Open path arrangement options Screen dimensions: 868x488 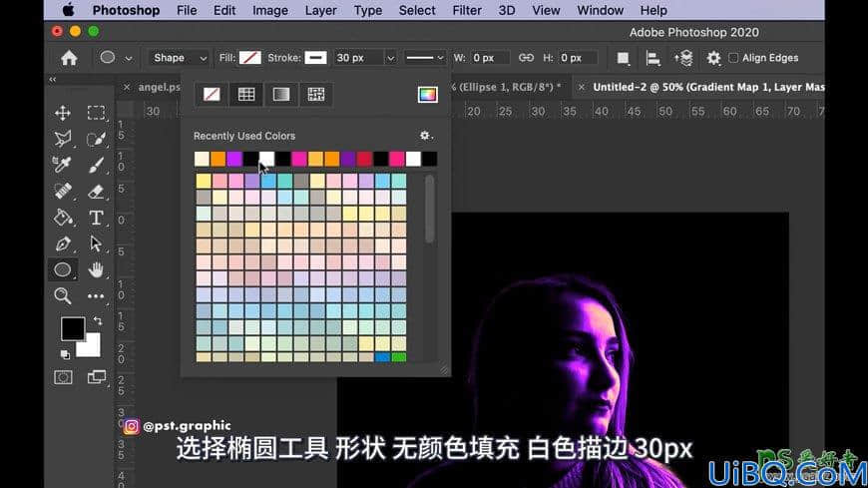683,58
